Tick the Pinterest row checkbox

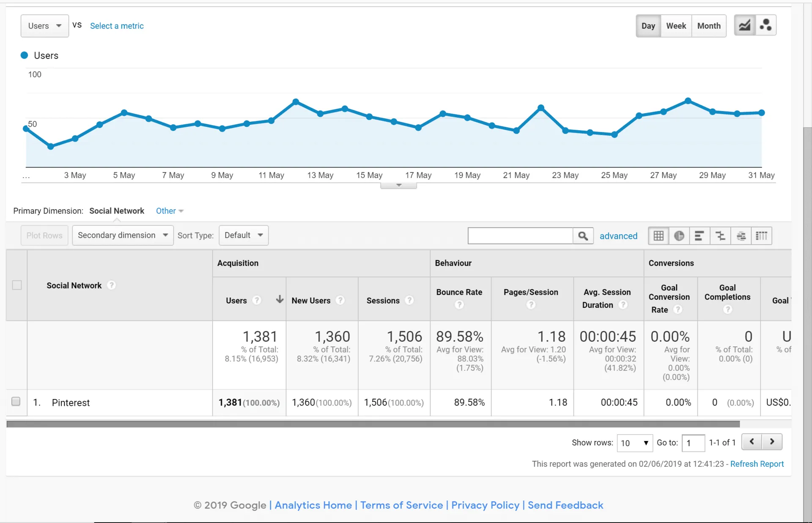click(16, 401)
